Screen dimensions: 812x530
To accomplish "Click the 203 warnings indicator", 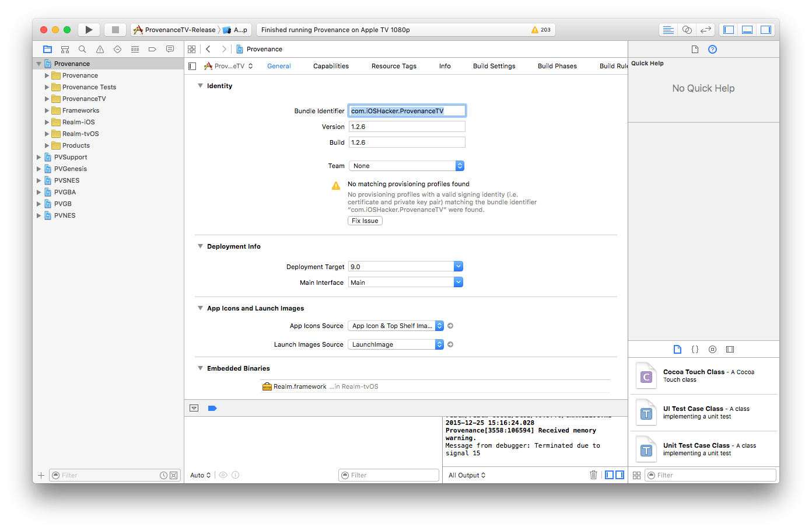I will coord(541,30).
